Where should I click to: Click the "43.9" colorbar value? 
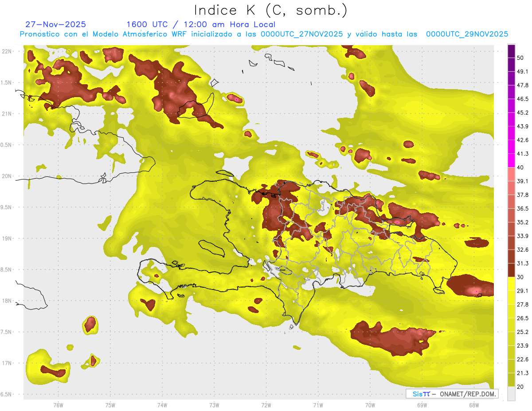point(523,126)
